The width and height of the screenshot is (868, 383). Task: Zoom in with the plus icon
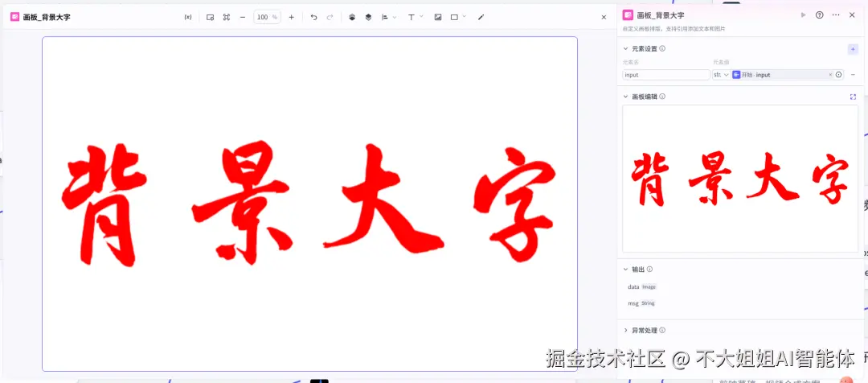[x=292, y=17]
